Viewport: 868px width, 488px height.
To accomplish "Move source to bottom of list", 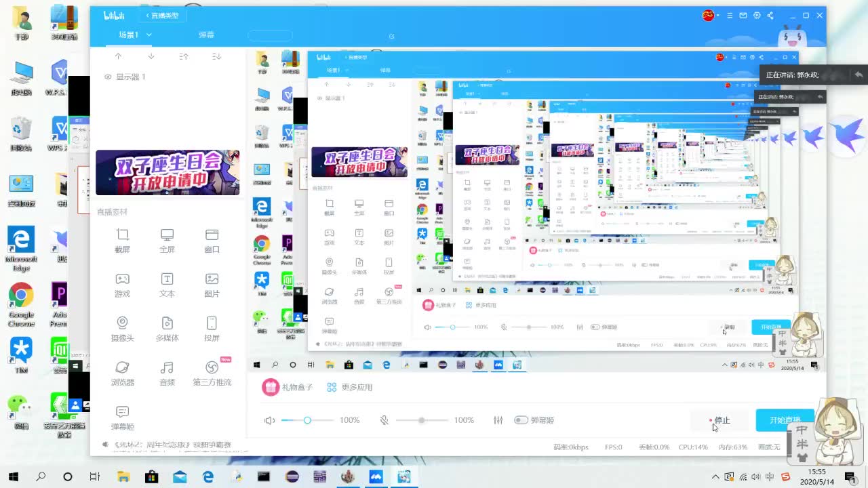I will 216,56.
